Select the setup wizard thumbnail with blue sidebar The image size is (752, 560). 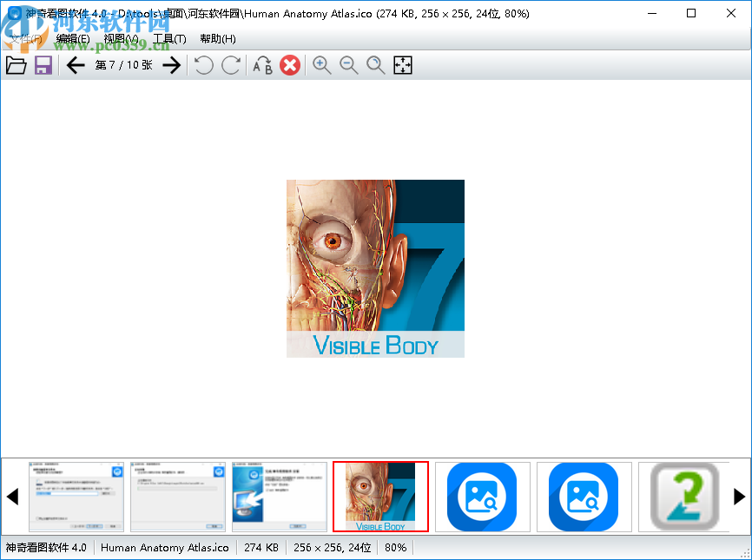pos(280,497)
